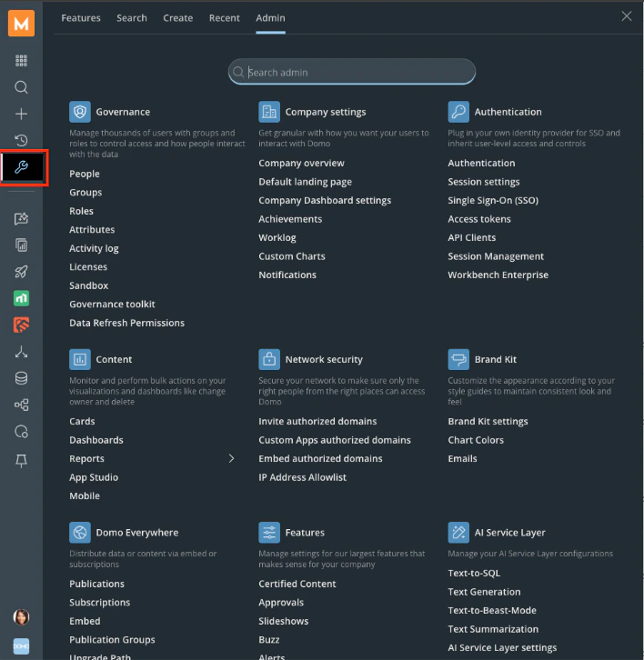644x660 pixels.
Task: Click the AI Service Layer wand icon
Action: [458, 533]
